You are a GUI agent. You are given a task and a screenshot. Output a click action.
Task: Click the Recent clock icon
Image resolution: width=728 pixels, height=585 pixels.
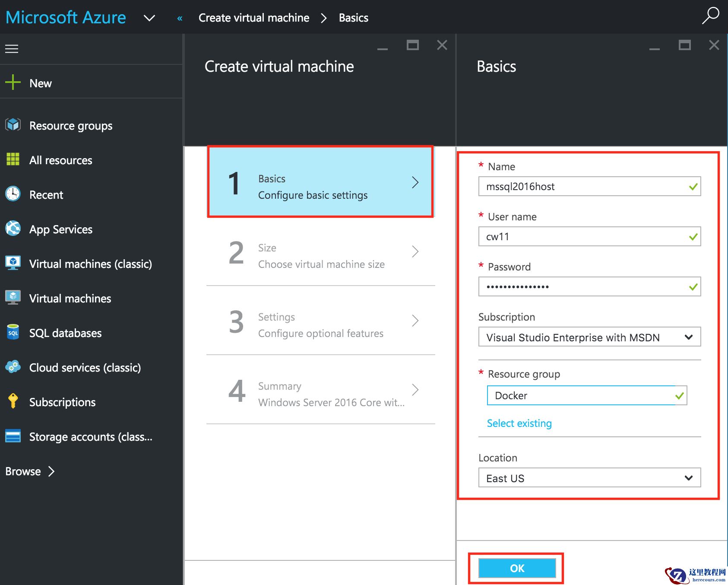coord(13,194)
